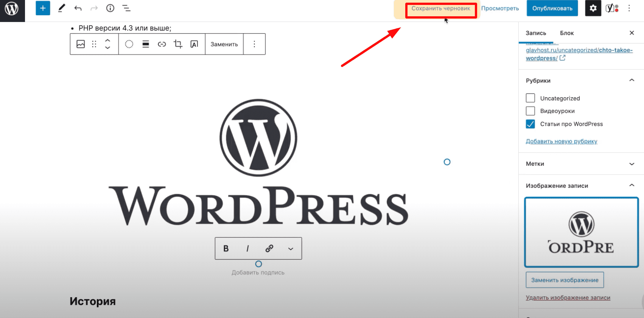Click the Опубликовать button

click(x=552, y=8)
